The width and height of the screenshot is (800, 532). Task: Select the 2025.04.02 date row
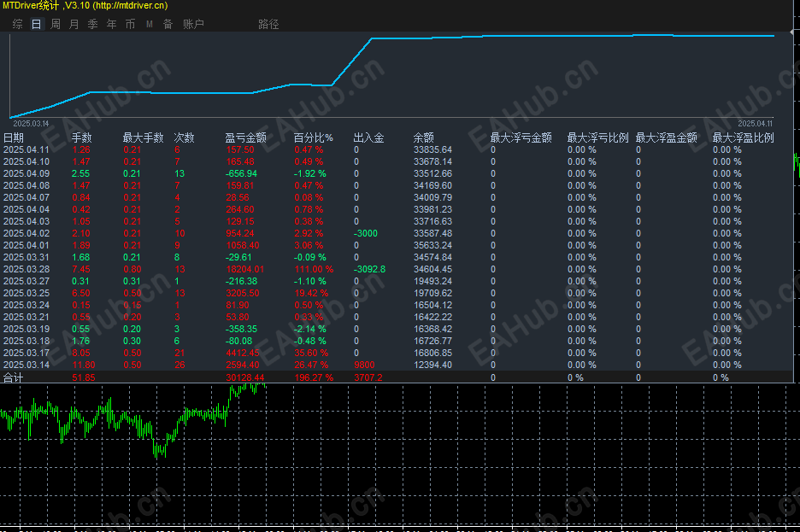coord(26,233)
